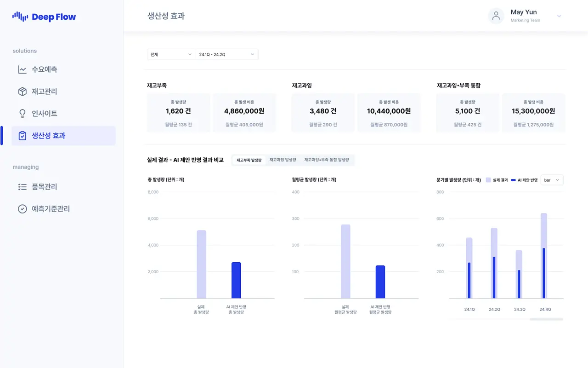The width and height of the screenshot is (588, 368).
Task: Open the 24.1Q - 24.2Q period dropdown
Action: click(227, 54)
